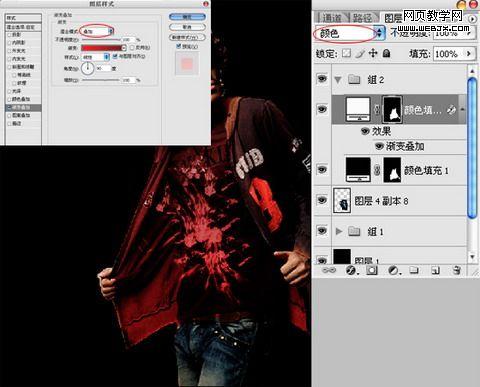
Task: Hide the 图层 4 副本 8 layer
Action: click(322, 200)
